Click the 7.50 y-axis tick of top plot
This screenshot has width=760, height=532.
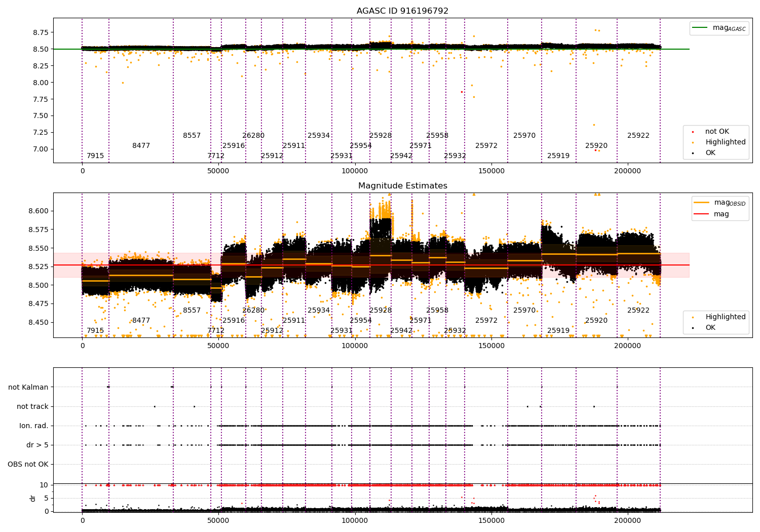[x=41, y=116]
